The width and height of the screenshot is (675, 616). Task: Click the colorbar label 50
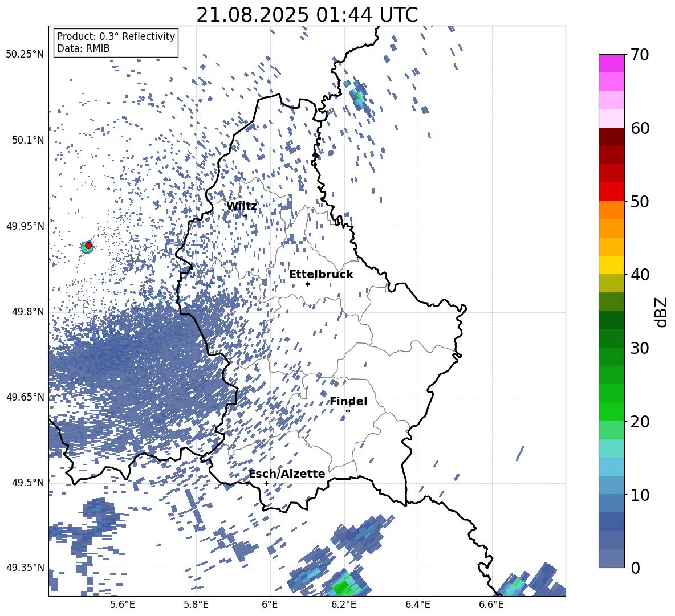pyautogui.click(x=639, y=201)
